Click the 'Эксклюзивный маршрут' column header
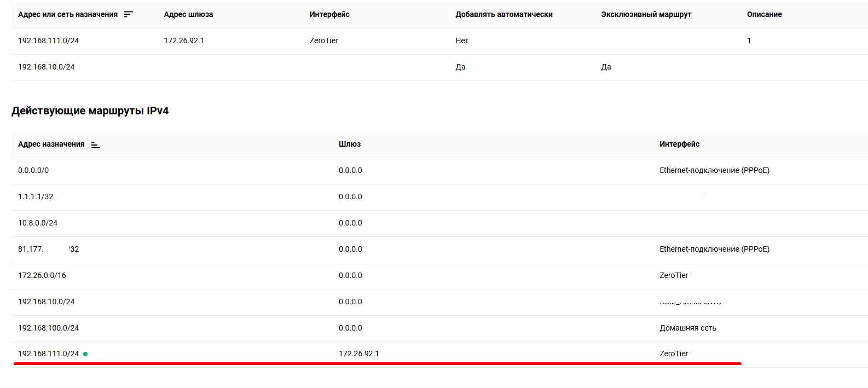Screen dimensions: 868x388 coord(646,14)
